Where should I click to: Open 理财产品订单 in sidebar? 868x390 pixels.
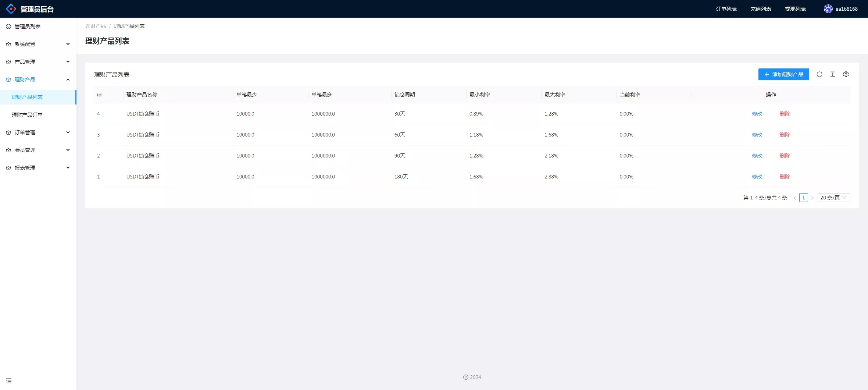tap(27, 115)
